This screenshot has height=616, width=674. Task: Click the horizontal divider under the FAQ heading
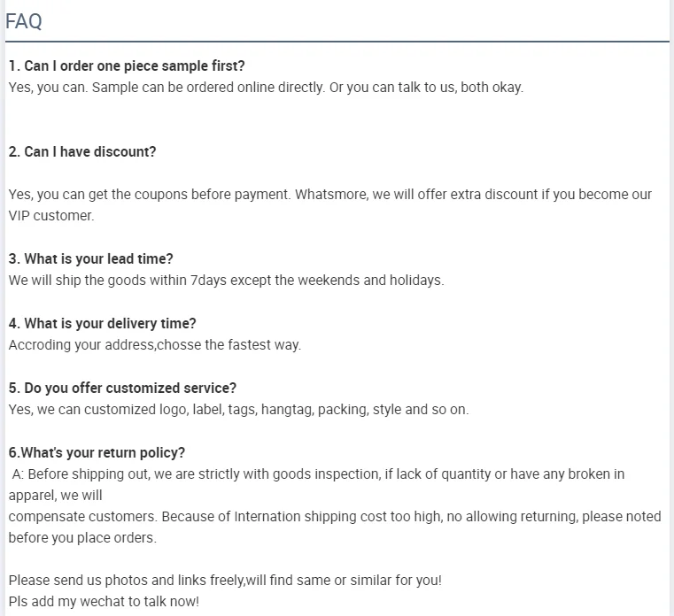(x=337, y=42)
